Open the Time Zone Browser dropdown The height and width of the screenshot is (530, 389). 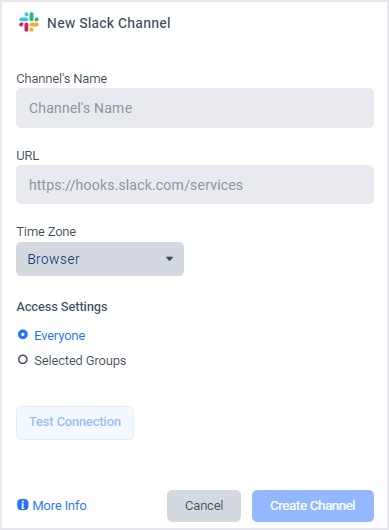click(x=100, y=259)
